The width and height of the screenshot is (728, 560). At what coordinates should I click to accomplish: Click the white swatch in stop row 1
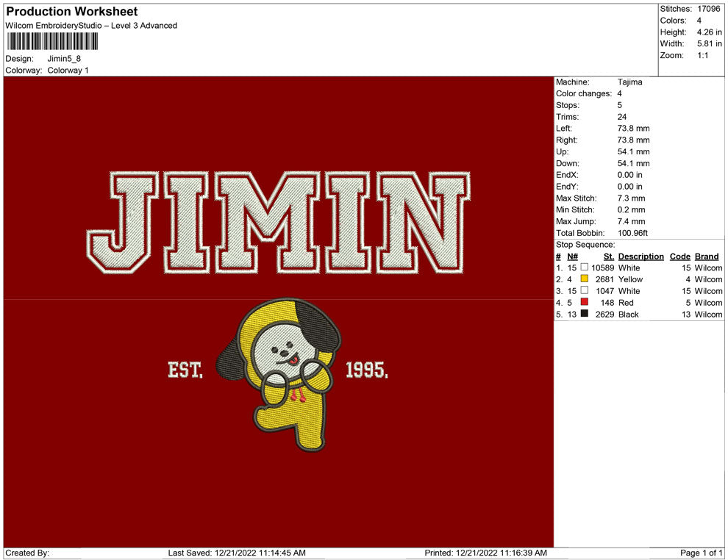584,268
